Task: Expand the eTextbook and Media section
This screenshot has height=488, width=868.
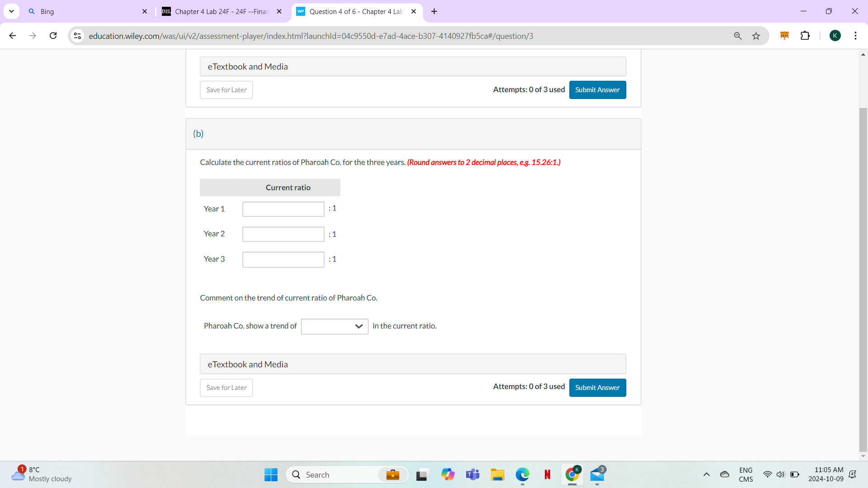Action: coord(412,364)
